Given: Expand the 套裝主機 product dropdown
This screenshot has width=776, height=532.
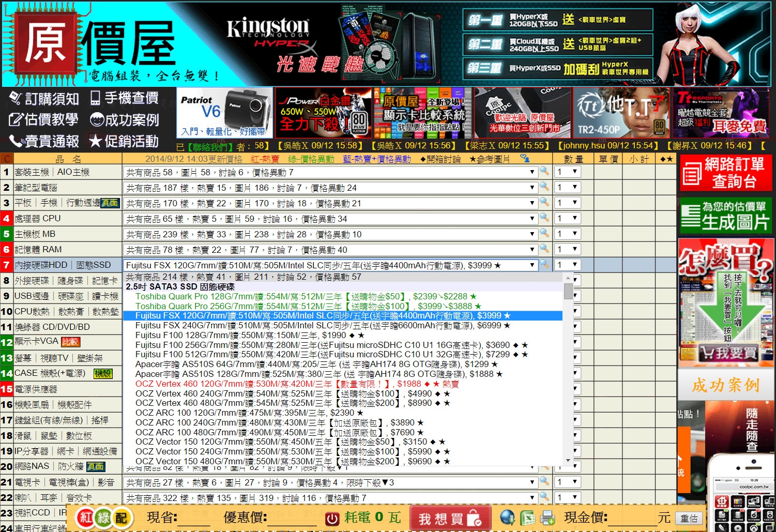Looking at the screenshot, I should (x=331, y=172).
